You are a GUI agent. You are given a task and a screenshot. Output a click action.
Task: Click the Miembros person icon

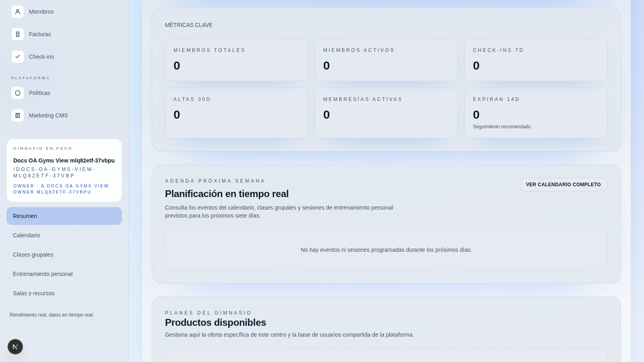pos(18,12)
